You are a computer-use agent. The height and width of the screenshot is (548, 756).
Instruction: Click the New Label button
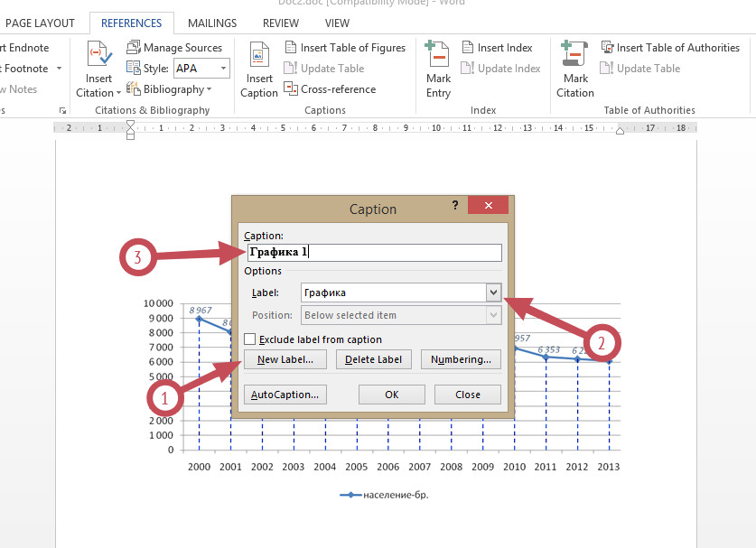(x=285, y=359)
